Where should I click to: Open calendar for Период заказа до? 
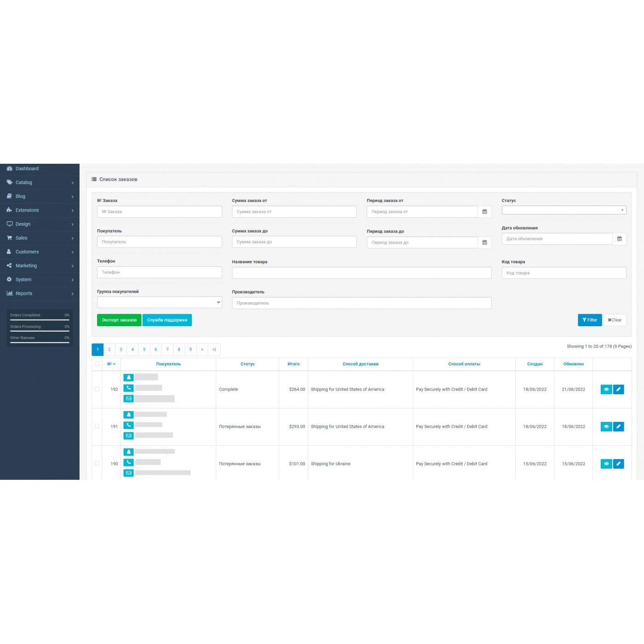[484, 242]
